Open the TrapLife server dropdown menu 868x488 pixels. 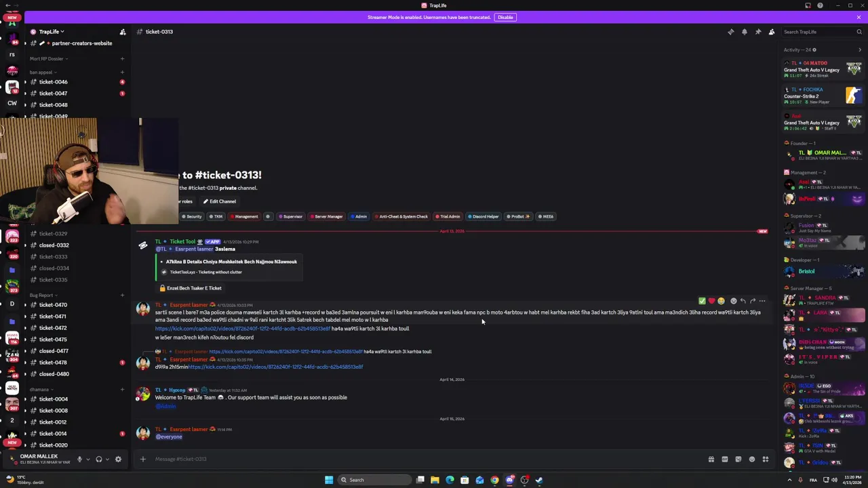click(x=51, y=32)
